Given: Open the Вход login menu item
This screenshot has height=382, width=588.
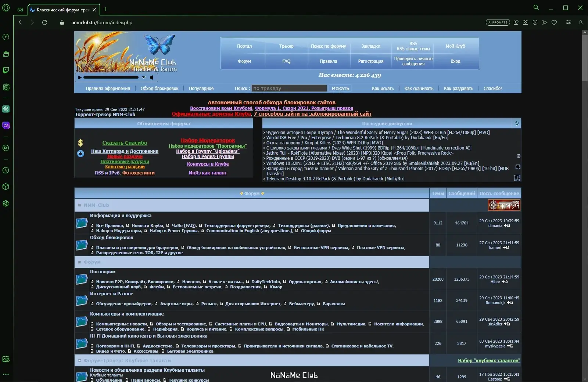Looking at the screenshot, I should (455, 61).
